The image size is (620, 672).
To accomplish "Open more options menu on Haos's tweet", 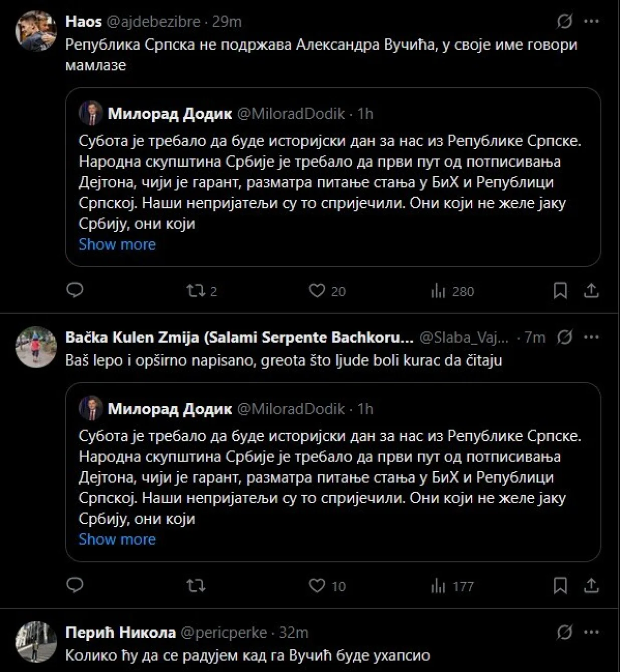I will tap(591, 22).
